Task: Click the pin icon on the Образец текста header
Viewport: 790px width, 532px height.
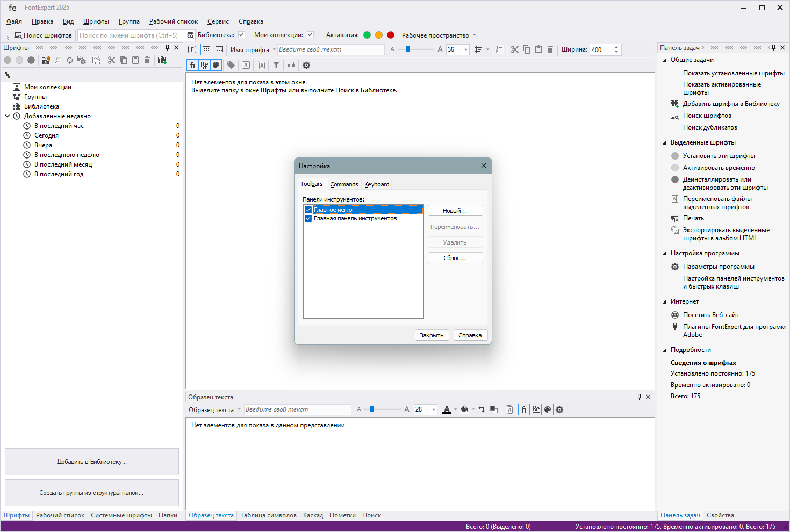Action: coord(639,397)
